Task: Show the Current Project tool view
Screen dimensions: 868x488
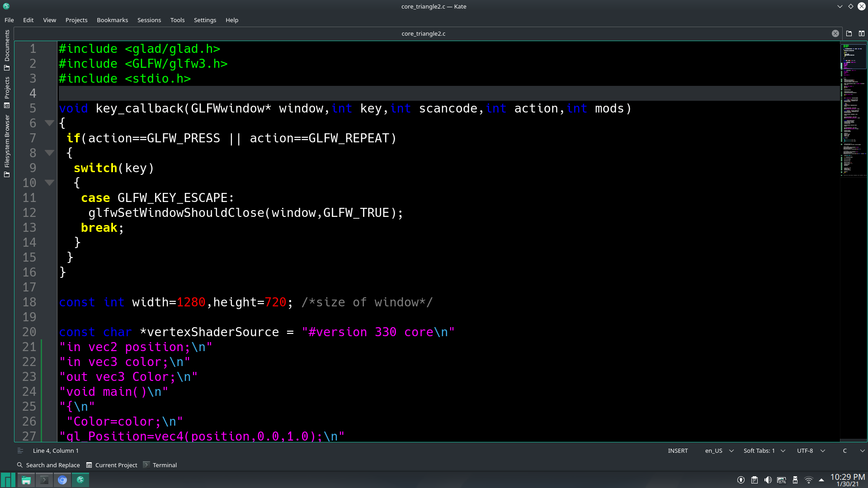Action: point(112,465)
